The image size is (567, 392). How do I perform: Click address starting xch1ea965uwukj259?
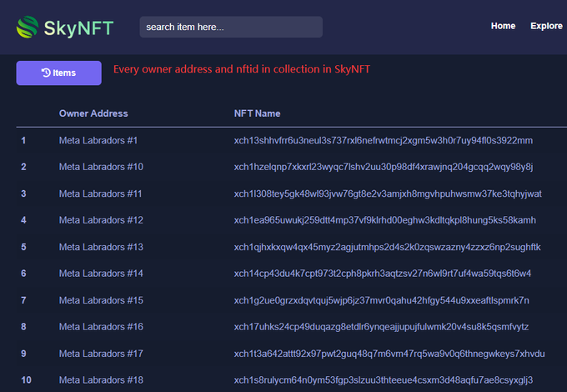(385, 220)
